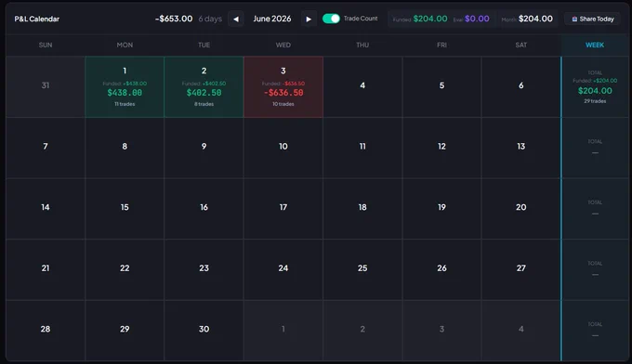Select June 28 calendar day

pyautogui.click(x=46, y=331)
